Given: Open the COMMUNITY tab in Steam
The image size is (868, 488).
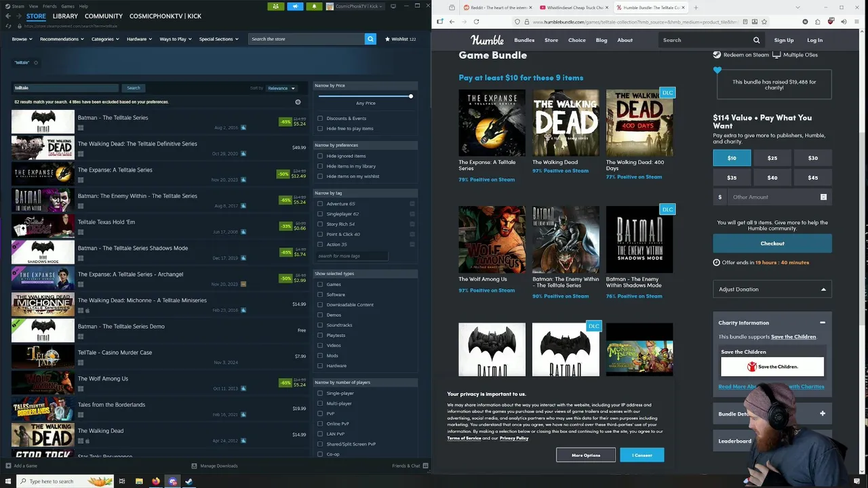Looking at the screenshot, I should tap(104, 16).
